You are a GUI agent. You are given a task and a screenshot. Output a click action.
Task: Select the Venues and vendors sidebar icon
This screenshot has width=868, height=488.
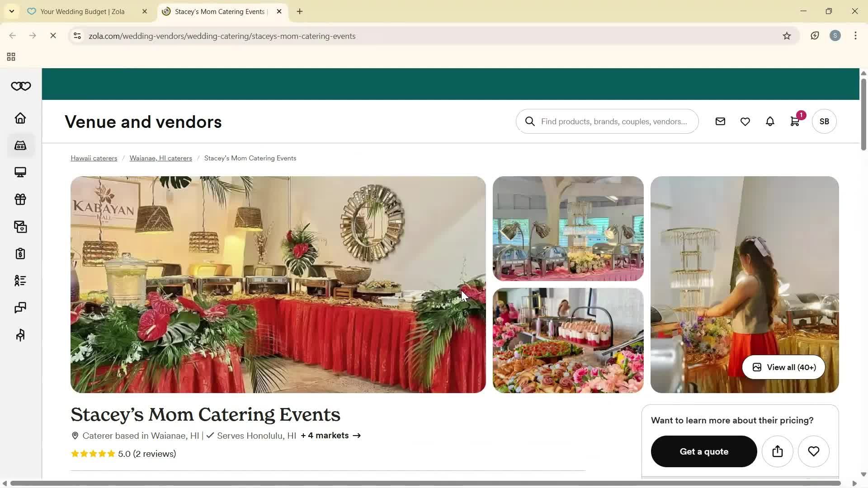[x=20, y=145]
